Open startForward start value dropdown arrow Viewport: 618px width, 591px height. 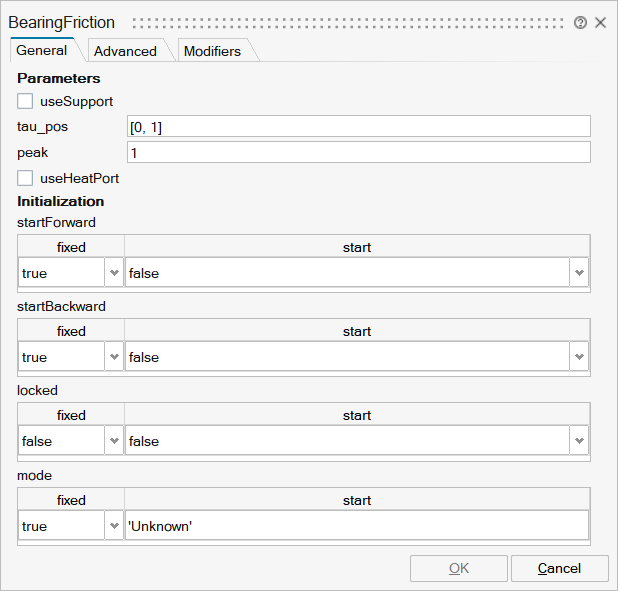pos(578,273)
